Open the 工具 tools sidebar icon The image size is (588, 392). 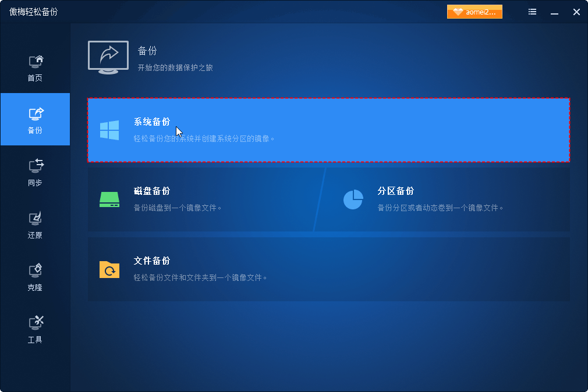(36, 323)
